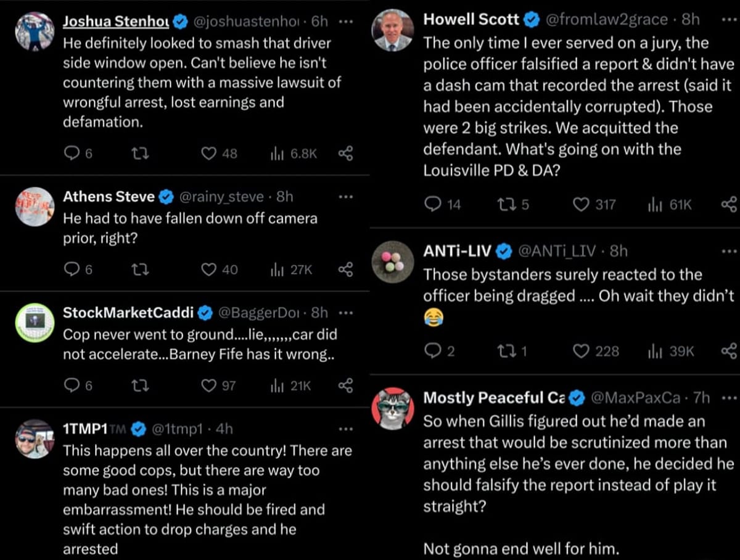Open Howell Scott's profile name link
This screenshot has width=740, height=560.
click(471, 19)
